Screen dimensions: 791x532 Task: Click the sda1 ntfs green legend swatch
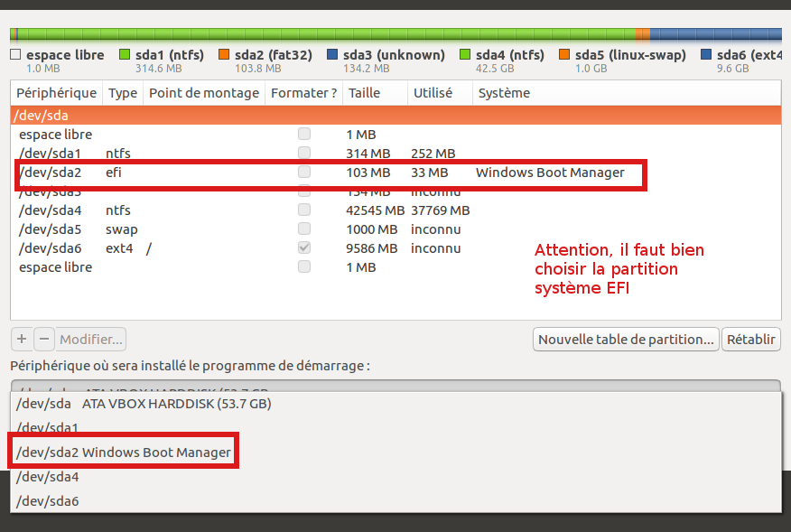(125, 55)
